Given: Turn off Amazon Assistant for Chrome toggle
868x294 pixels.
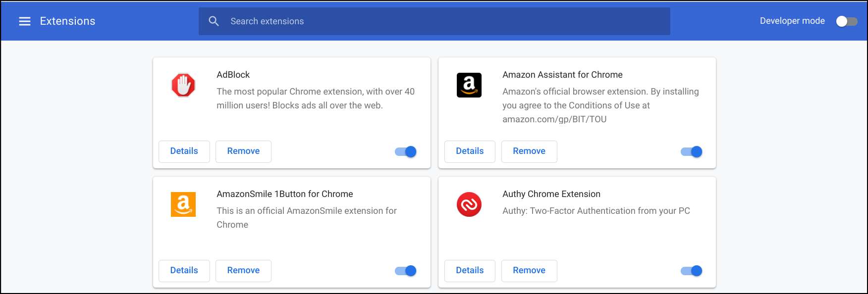Looking at the screenshot, I should (691, 152).
